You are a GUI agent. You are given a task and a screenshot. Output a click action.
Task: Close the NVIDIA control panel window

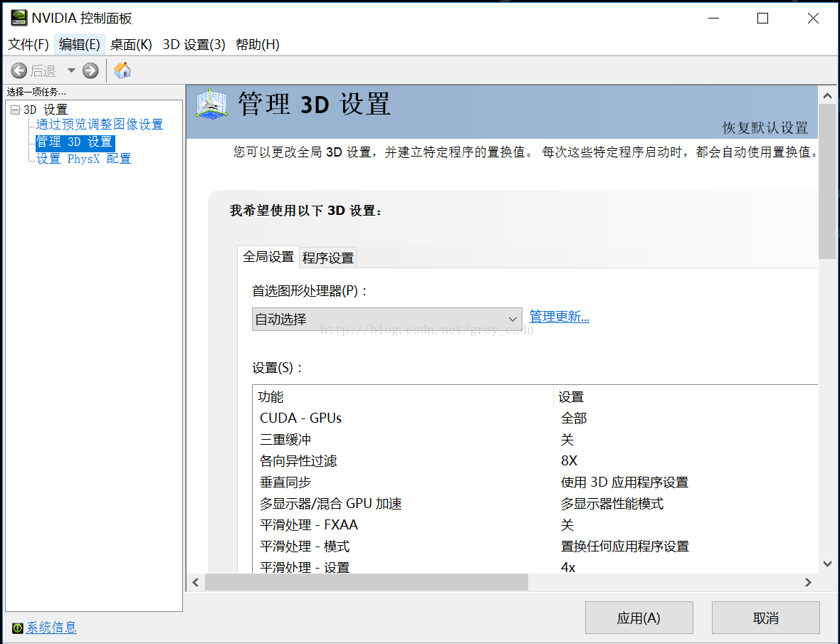(813, 19)
